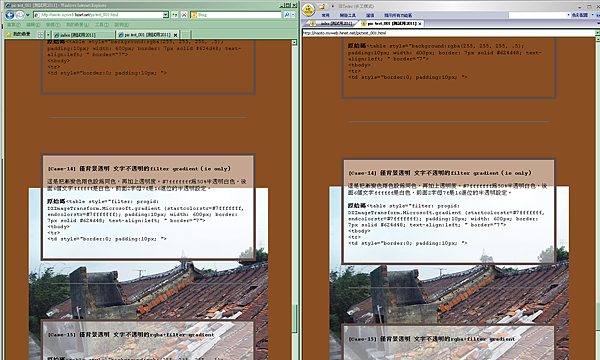Viewport: 600px width, 360px height.
Task: Focus IETester address bar with URL
Action: pos(448,33)
